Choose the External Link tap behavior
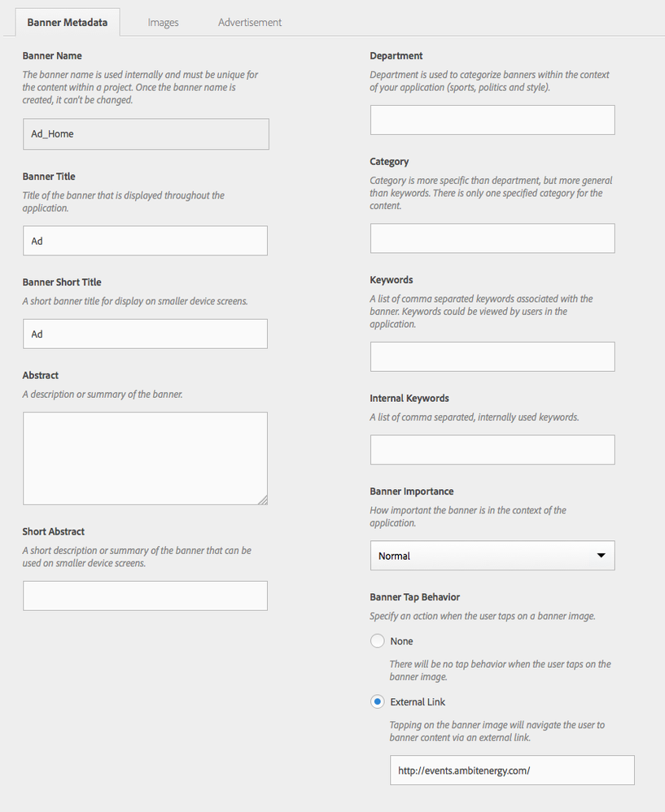665x812 pixels. (x=377, y=701)
